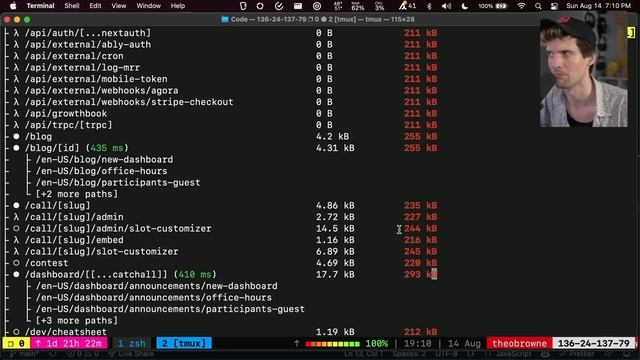Image resolution: width=640 pixels, height=360 pixels.
Task: Click the date and time in menu bar
Action: click(598, 6)
